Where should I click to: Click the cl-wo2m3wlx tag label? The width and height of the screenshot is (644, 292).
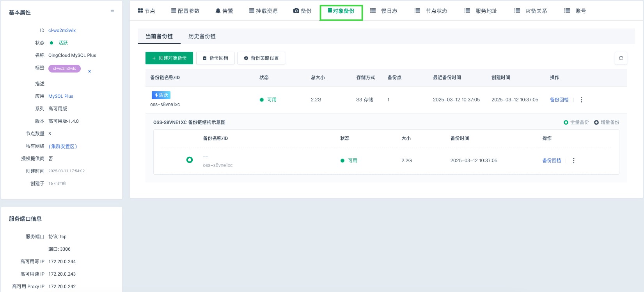[x=64, y=69]
